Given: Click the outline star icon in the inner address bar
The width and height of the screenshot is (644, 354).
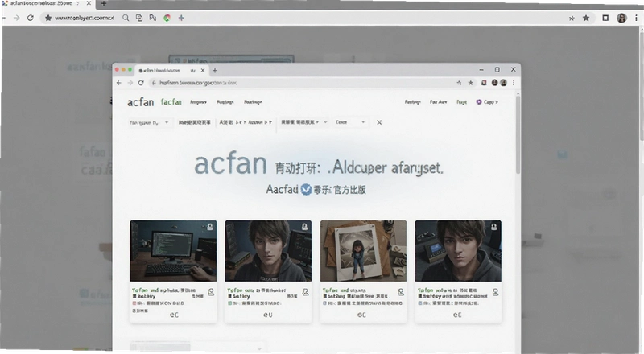Looking at the screenshot, I should pyautogui.click(x=459, y=83).
